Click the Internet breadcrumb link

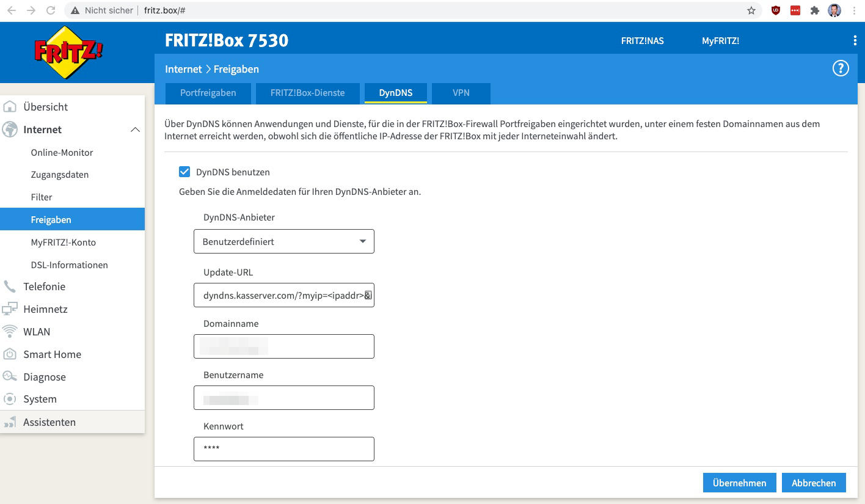pyautogui.click(x=183, y=69)
